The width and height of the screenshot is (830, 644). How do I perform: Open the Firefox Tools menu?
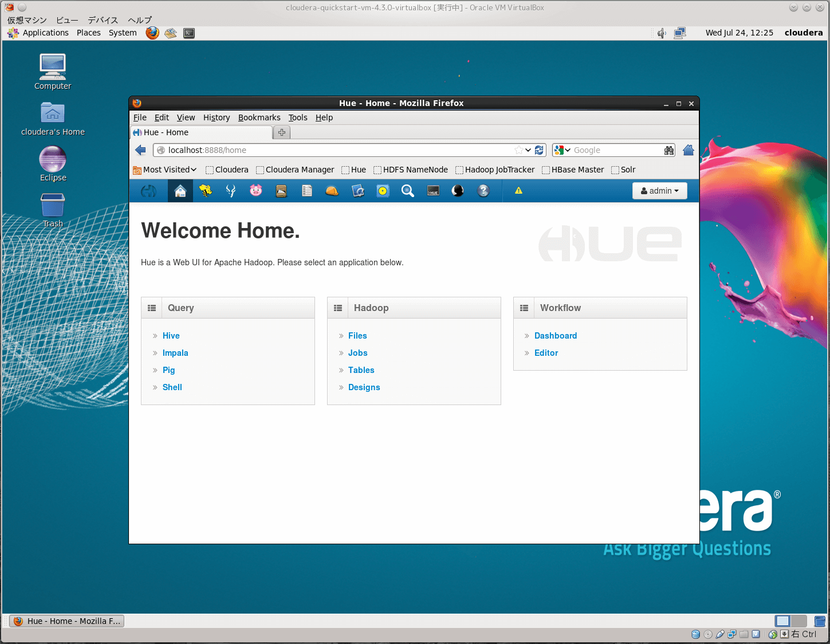pos(298,117)
